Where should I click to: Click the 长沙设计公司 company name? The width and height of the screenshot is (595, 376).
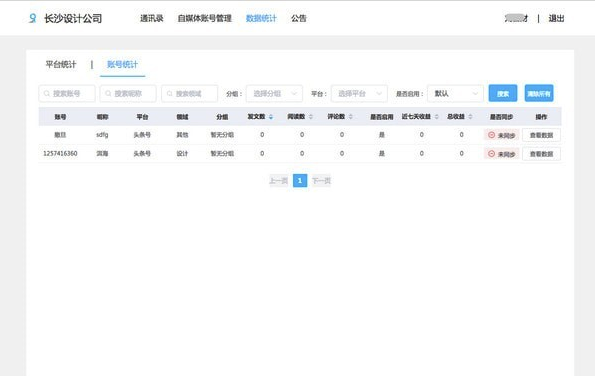pyautogui.click(x=73, y=18)
